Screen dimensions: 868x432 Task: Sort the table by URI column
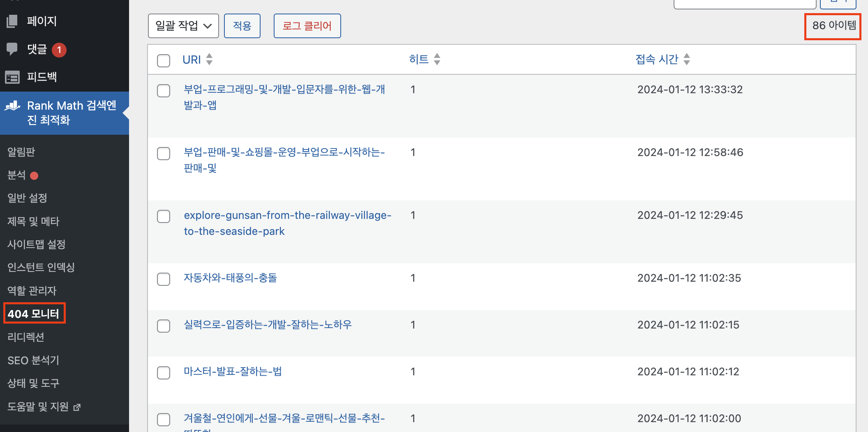coord(192,59)
